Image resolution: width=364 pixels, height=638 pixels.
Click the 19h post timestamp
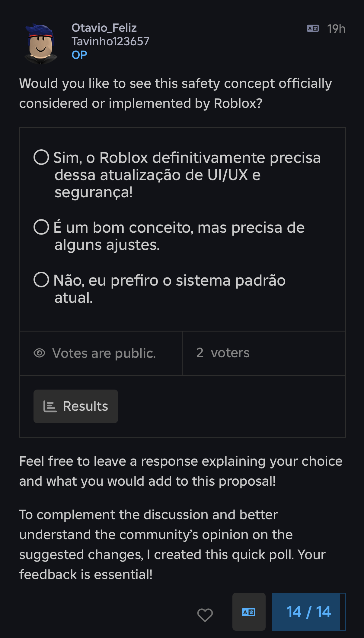[336, 29]
